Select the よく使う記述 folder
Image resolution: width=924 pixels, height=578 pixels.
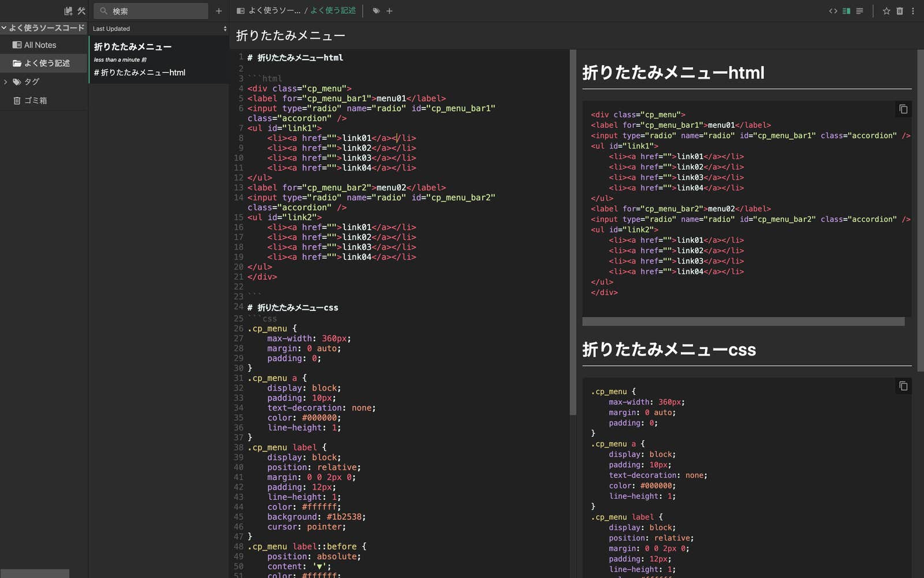44,63
